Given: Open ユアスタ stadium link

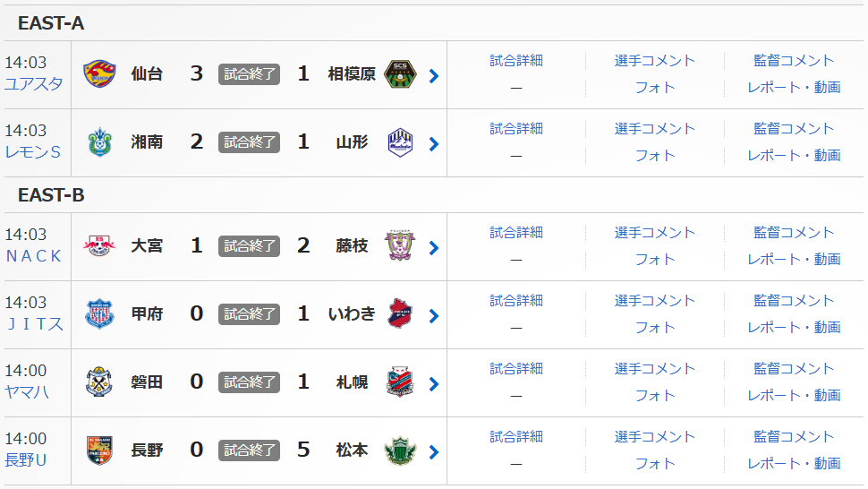Looking at the screenshot, I should tap(34, 84).
